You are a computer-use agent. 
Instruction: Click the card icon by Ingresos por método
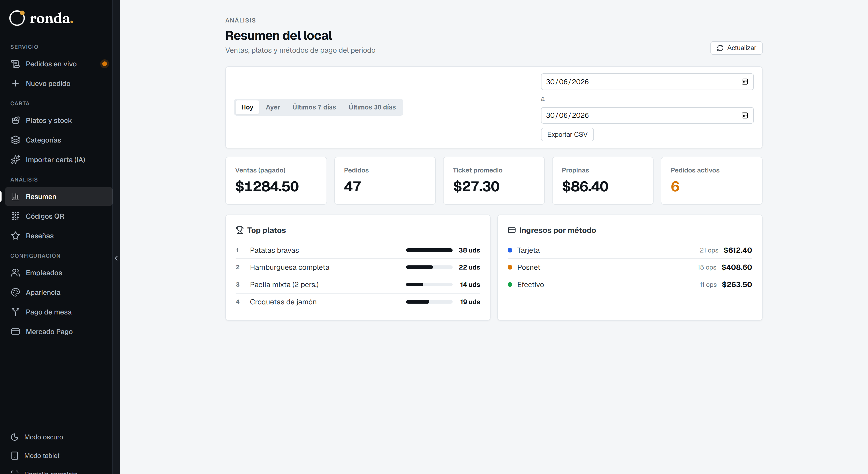pos(512,230)
